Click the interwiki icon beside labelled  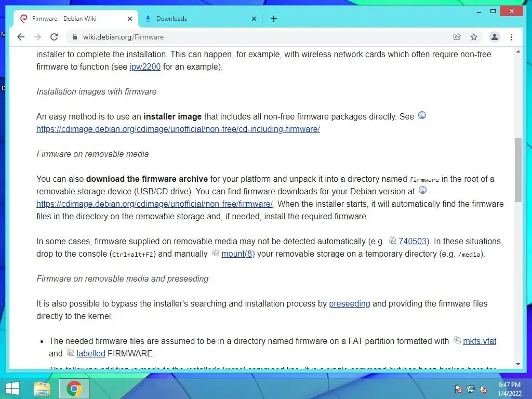(x=71, y=353)
